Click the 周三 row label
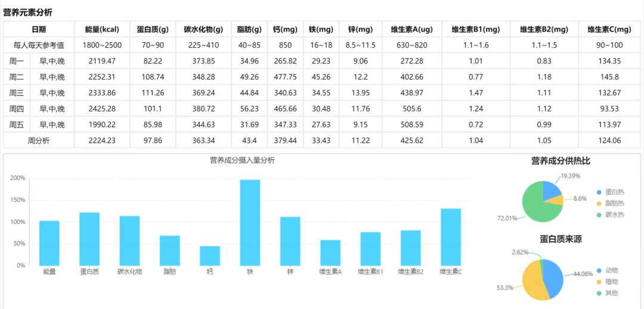The height and width of the screenshot is (309, 644). tap(17, 93)
